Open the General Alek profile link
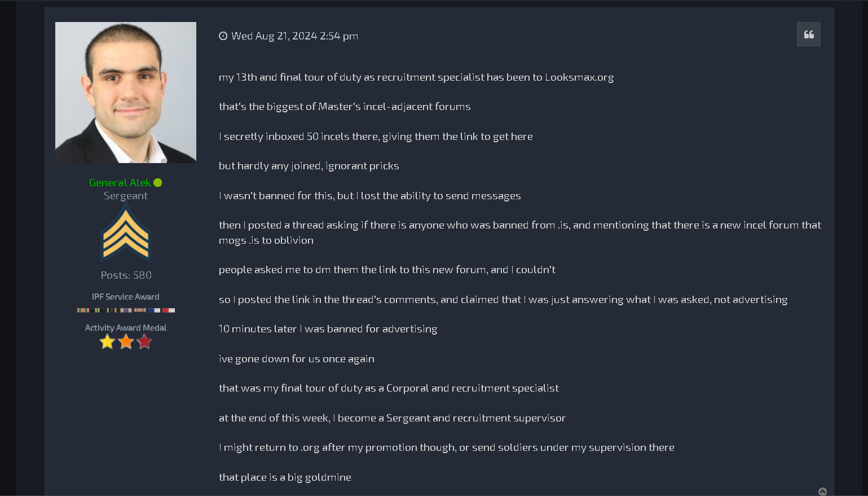868x496 pixels. click(120, 183)
